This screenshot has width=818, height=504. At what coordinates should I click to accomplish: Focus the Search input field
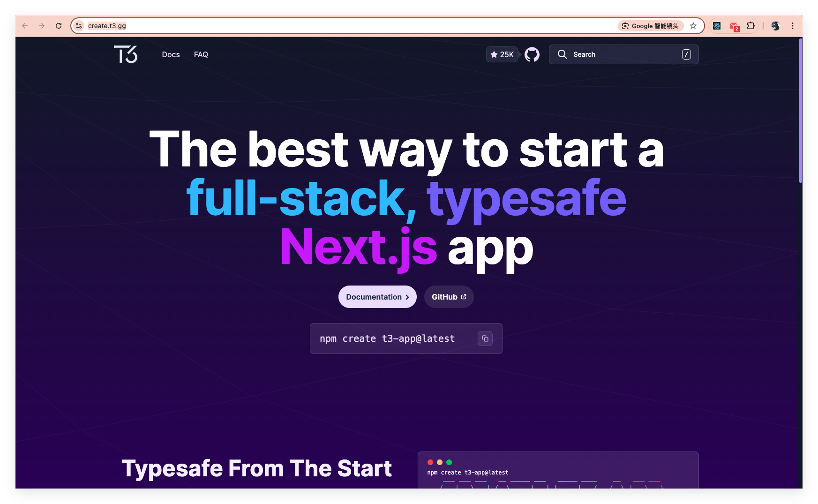click(x=623, y=54)
